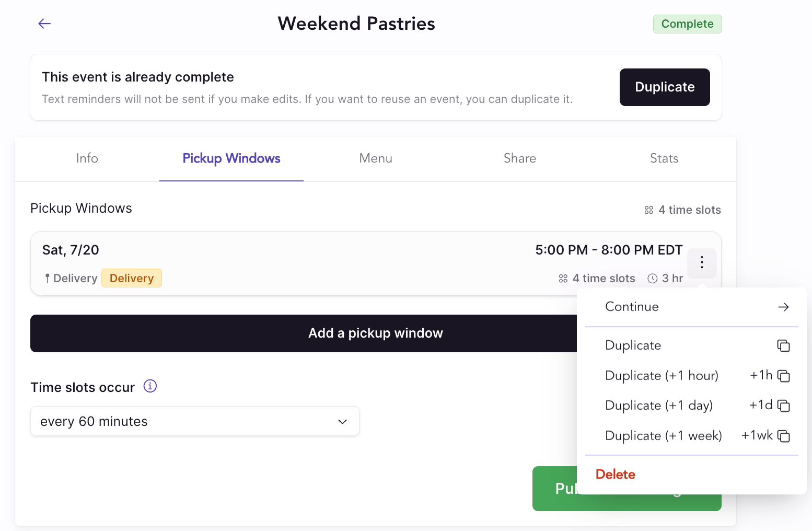The image size is (812, 531).
Task: Click the +1h copy icon
Action: [x=783, y=376]
